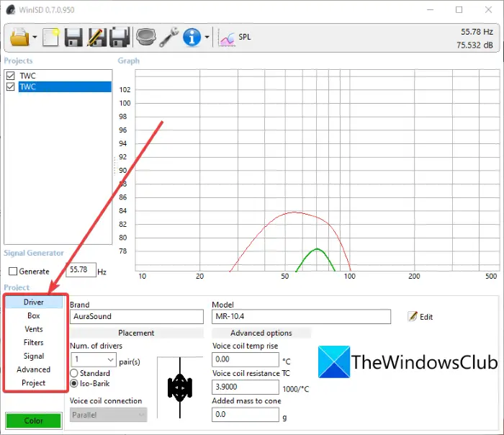Click the Model field MR-10.4
The image size is (504, 435).
click(x=301, y=317)
